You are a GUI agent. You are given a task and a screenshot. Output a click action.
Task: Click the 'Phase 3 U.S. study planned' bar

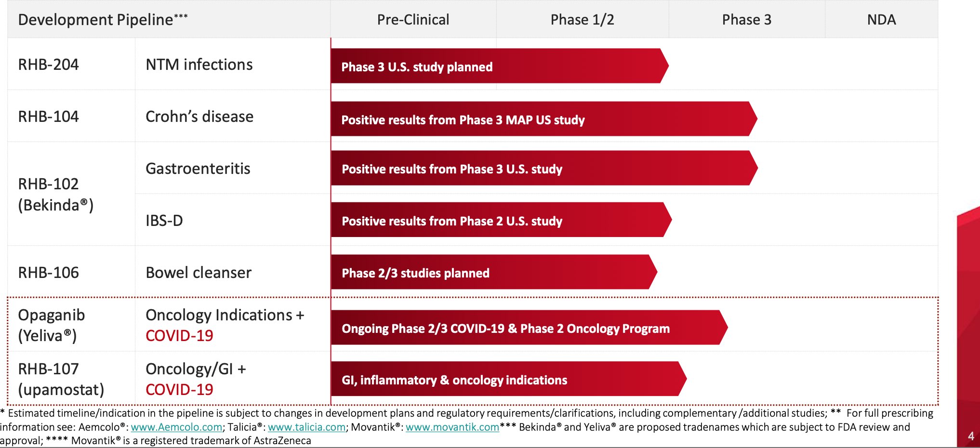pyautogui.click(x=496, y=66)
